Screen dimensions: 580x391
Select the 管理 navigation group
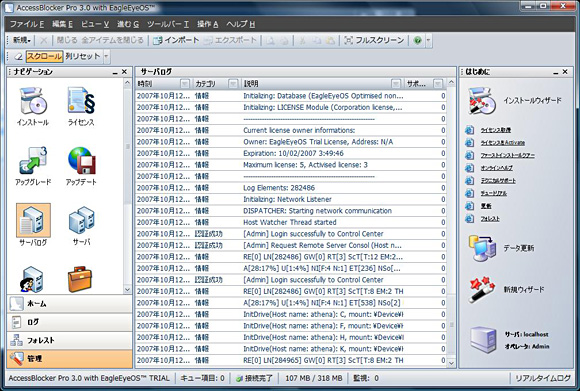[69, 359]
